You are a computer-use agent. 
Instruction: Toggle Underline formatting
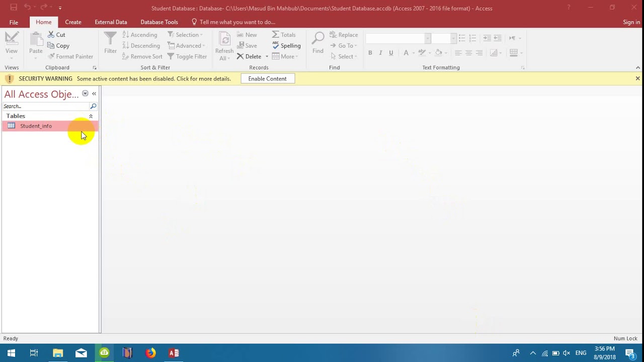pos(391,53)
